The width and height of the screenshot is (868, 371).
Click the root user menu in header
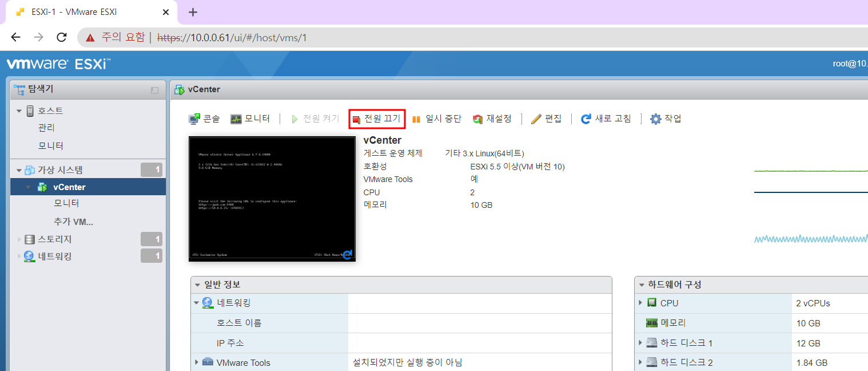850,64
